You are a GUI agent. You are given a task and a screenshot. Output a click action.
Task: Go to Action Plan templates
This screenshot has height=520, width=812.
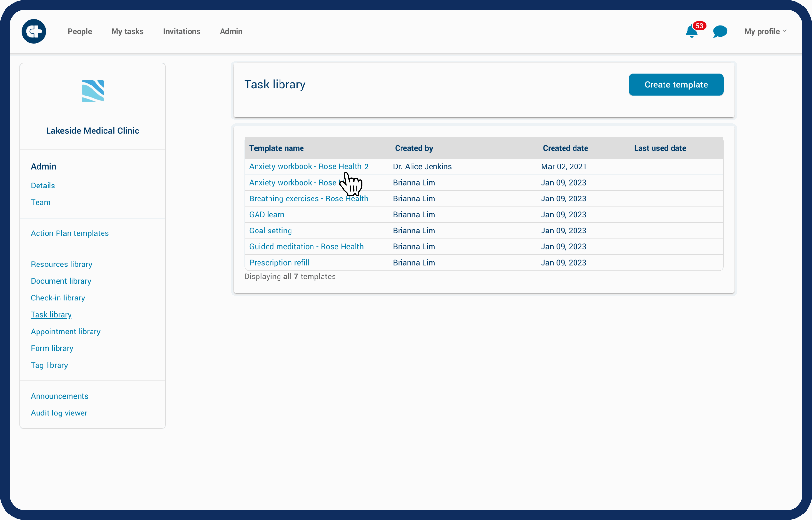(x=70, y=233)
